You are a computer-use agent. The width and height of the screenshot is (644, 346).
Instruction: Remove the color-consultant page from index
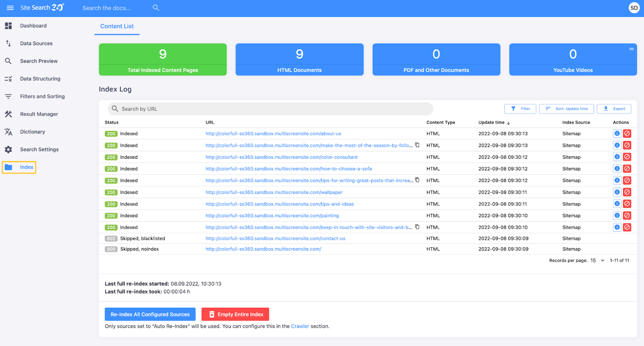[x=627, y=157]
